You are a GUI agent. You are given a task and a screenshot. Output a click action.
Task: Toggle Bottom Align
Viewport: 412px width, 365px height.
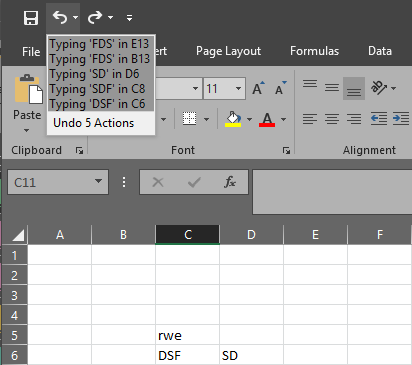354,89
